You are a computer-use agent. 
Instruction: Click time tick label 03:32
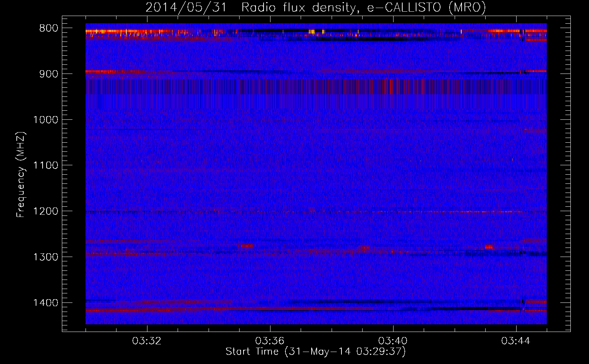click(147, 341)
